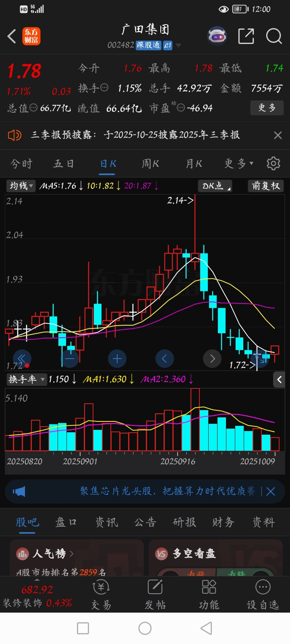
Task: Switch to the 公告 tab
Action: pos(145,522)
